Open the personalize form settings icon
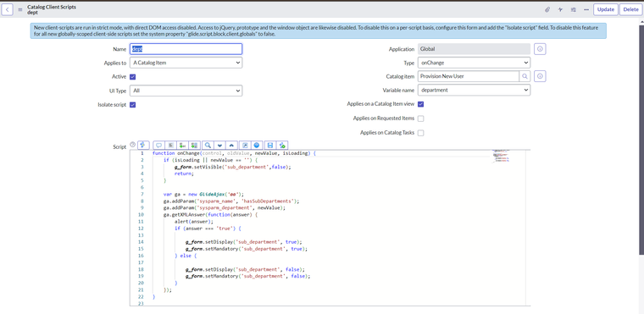This screenshot has height=314, width=644. tap(574, 9)
